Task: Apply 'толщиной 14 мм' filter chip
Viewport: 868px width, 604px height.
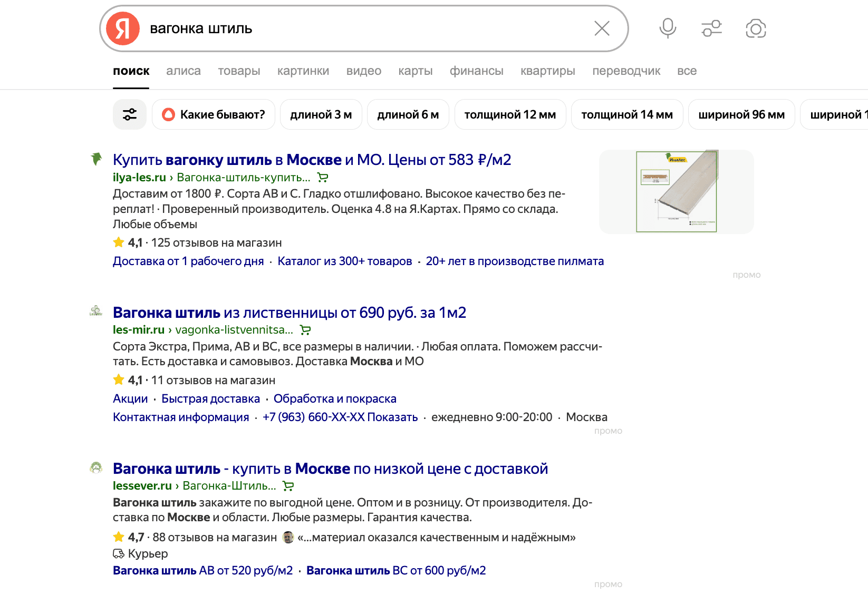Action: point(627,114)
